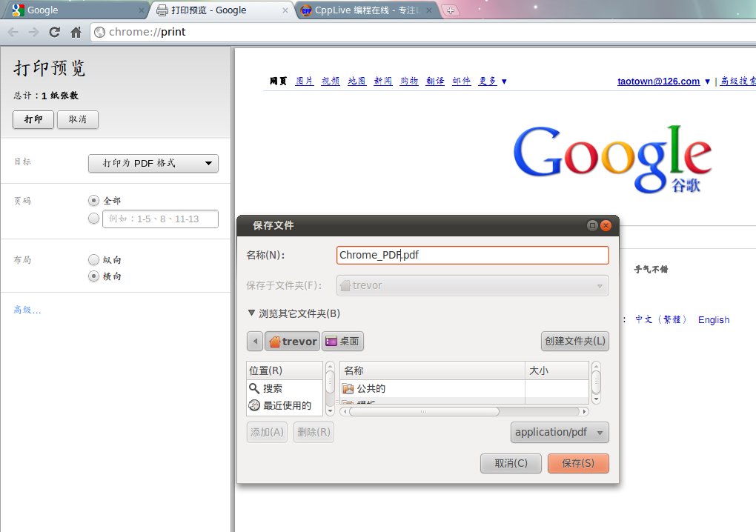Click the 桌面 path button
This screenshot has height=532, width=756.
(343, 341)
